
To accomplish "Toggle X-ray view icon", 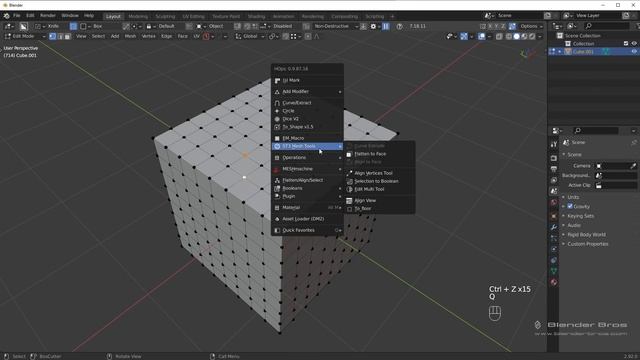I will tap(499, 36).
